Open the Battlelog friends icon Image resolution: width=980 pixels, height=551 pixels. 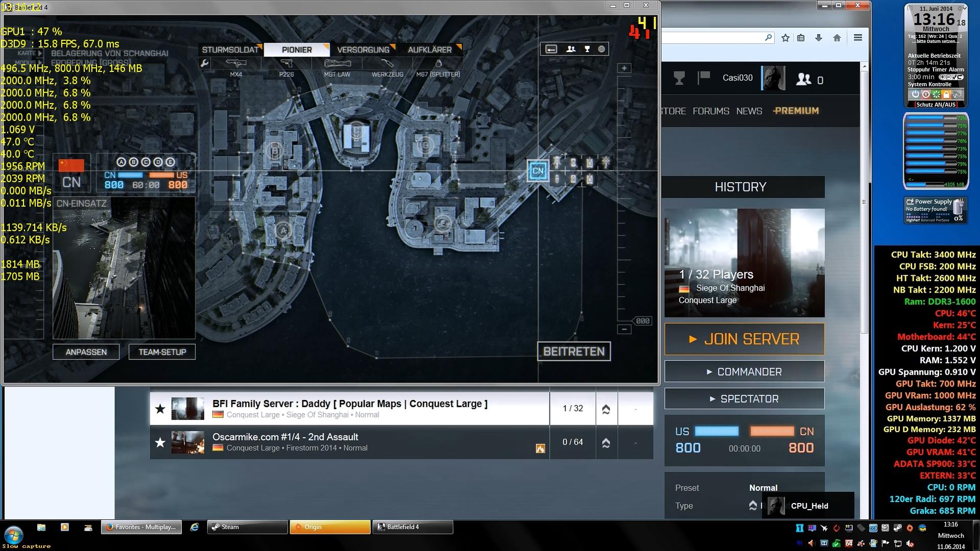coord(804,79)
